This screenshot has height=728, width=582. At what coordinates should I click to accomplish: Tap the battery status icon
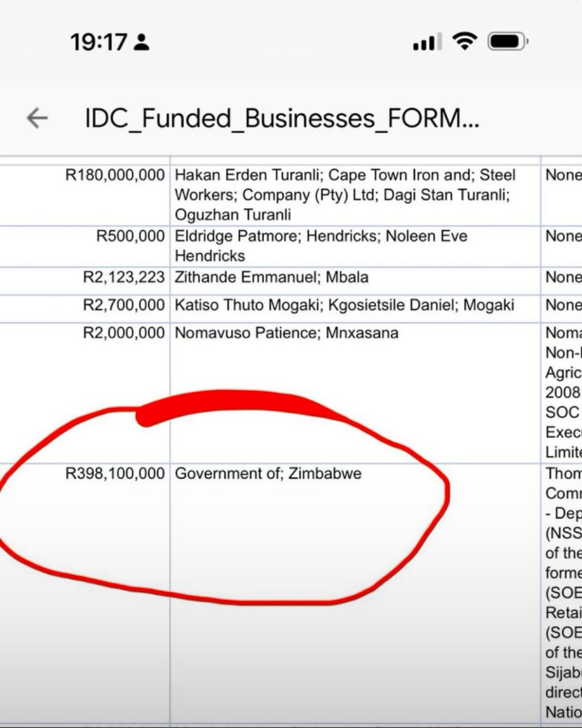click(x=508, y=42)
